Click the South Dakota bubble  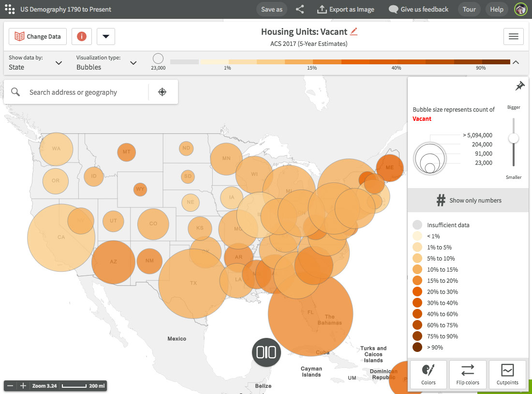point(188,176)
